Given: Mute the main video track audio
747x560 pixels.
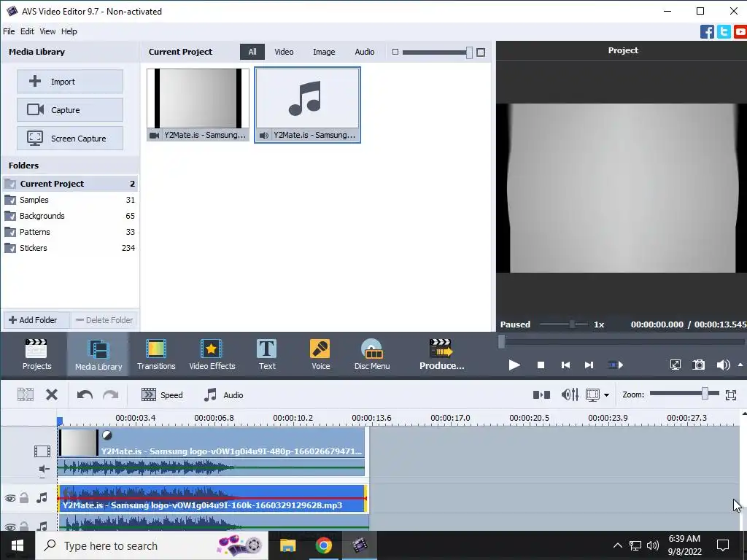Looking at the screenshot, I should click(x=43, y=470).
